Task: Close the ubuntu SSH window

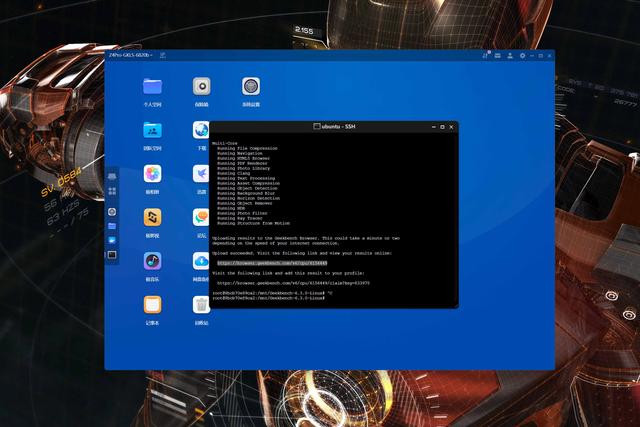Action: point(451,127)
